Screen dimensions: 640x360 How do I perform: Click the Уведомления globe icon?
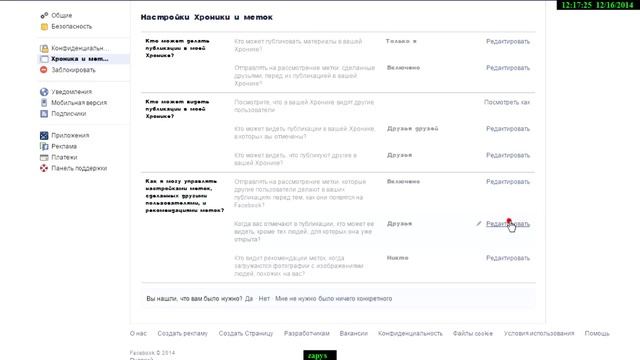point(44,92)
